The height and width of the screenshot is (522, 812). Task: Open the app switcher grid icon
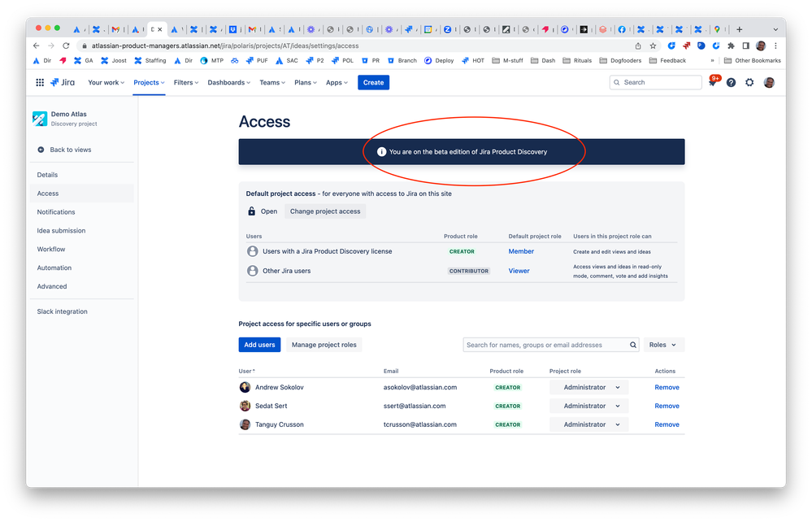point(40,82)
